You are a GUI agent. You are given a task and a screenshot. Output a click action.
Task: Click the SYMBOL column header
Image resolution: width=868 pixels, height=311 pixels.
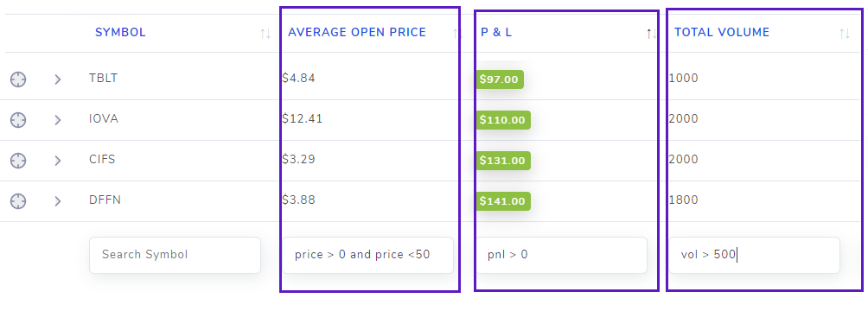click(121, 32)
